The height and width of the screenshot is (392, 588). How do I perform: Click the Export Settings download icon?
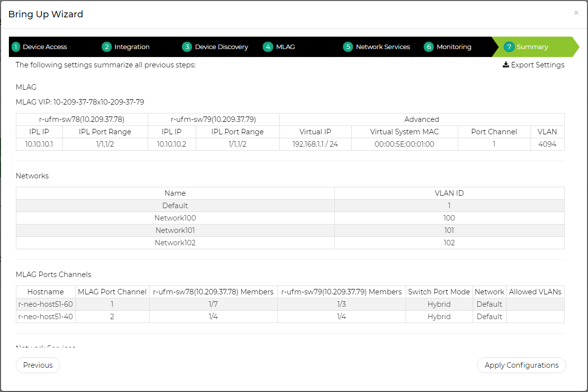coord(506,65)
